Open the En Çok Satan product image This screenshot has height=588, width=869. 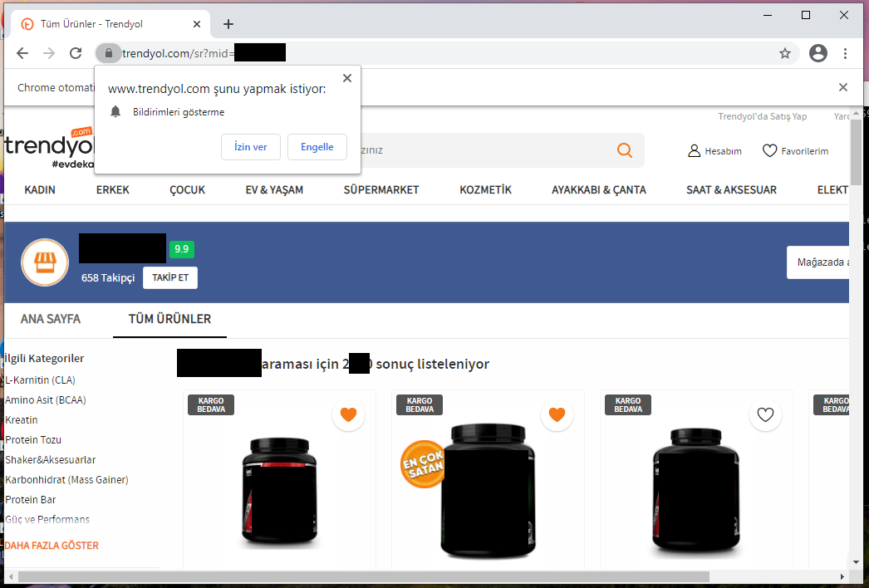pyautogui.click(x=489, y=492)
